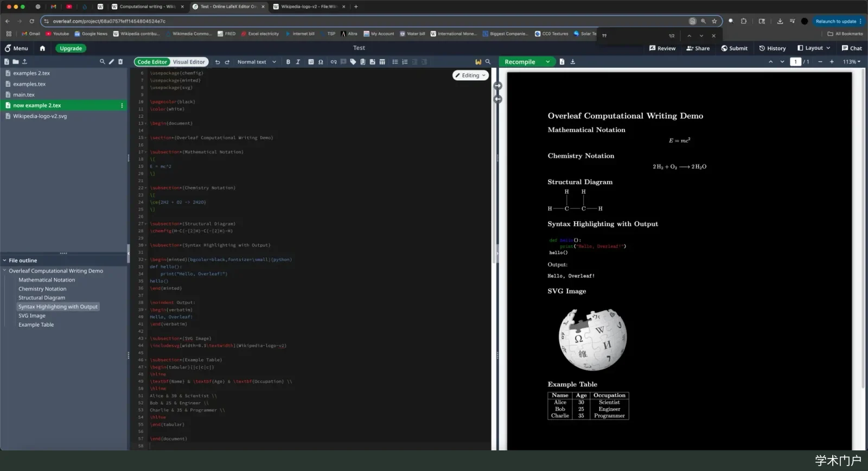Switch to the Wikipedia-logo-v2 browser tab
The height and width of the screenshot is (471, 868).
tap(309, 7)
